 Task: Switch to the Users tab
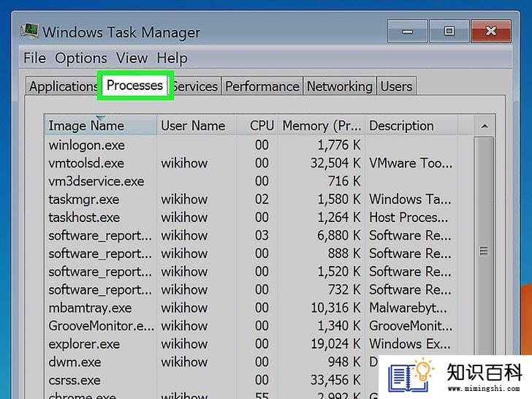tap(396, 86)
